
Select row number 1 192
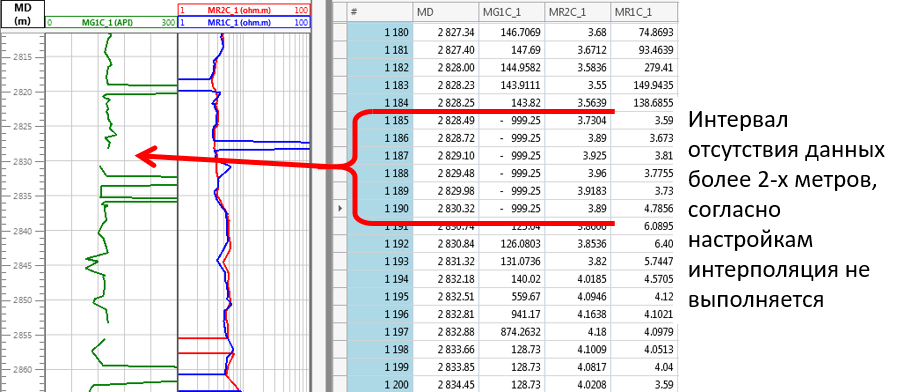coord(380,244)
